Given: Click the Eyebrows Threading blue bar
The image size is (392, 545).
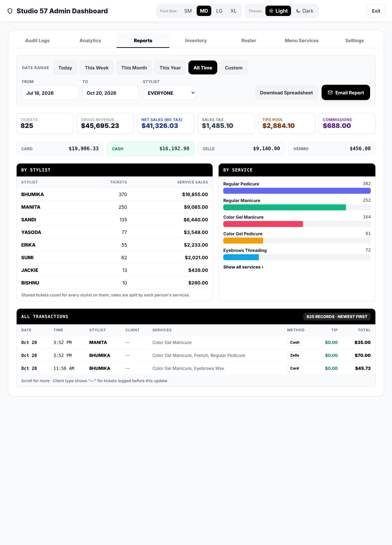Looking at the screenshot, I should coord(241,257).
